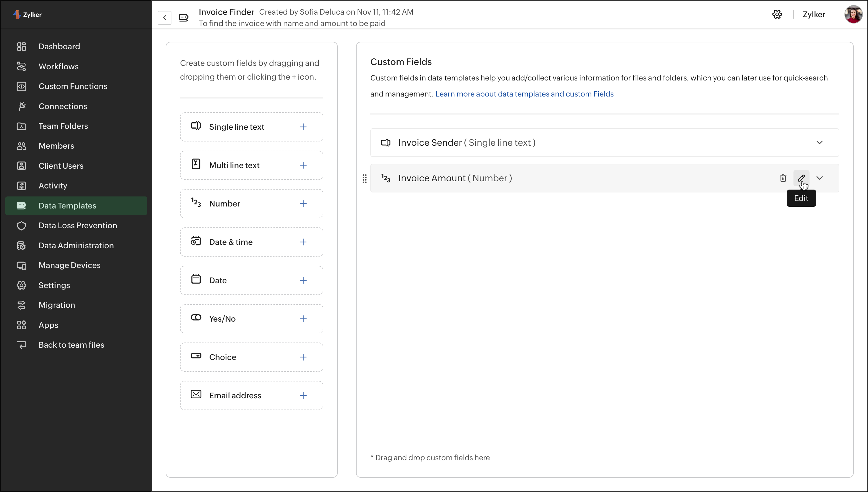Viewport: 868px width, 492px height.
Task: Add a Number field with plus icon
Action: (x=303, y=204)
